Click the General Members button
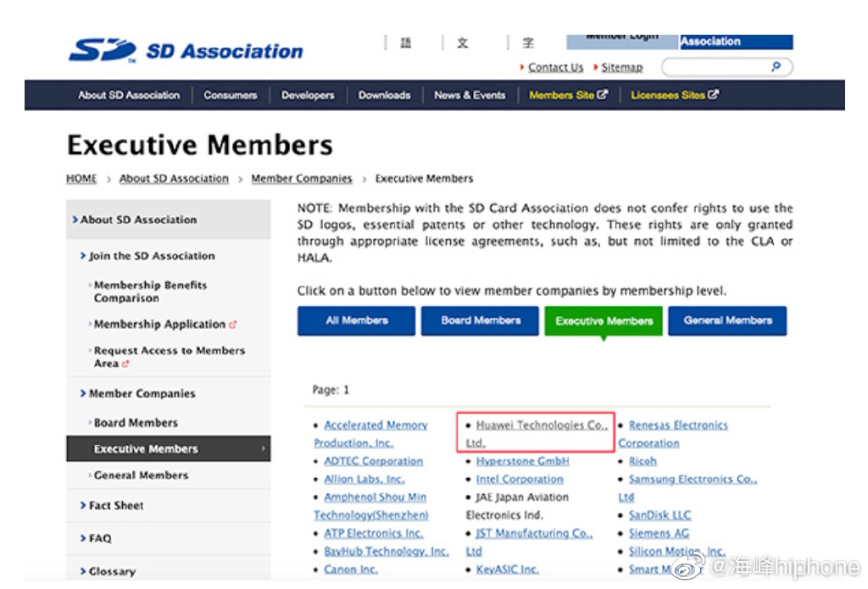Viewport: 868px width, 589px height. [727, 321]
